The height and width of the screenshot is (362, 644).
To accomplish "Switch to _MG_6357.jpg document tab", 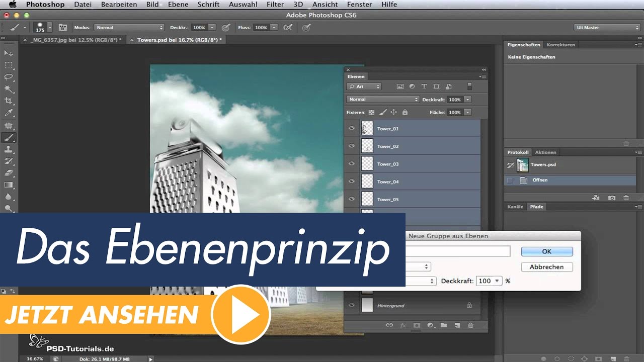I will (75, 40).
